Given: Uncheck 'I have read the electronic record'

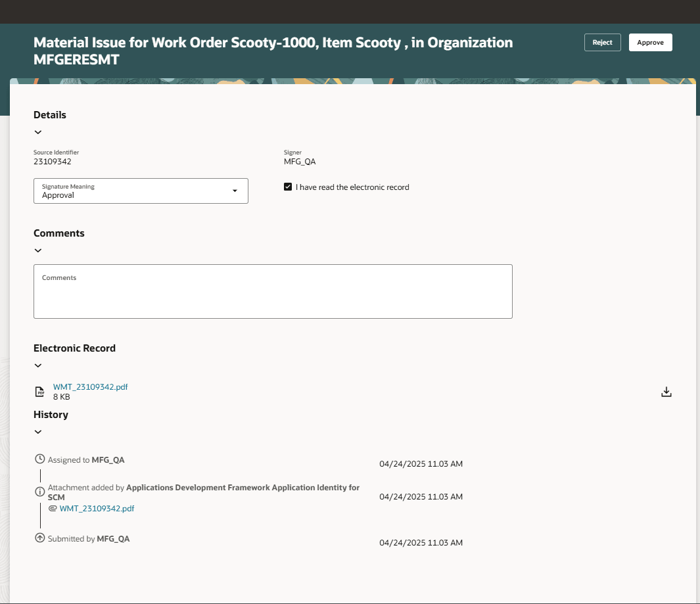Looking at the screenshot, I should (287, 186).
